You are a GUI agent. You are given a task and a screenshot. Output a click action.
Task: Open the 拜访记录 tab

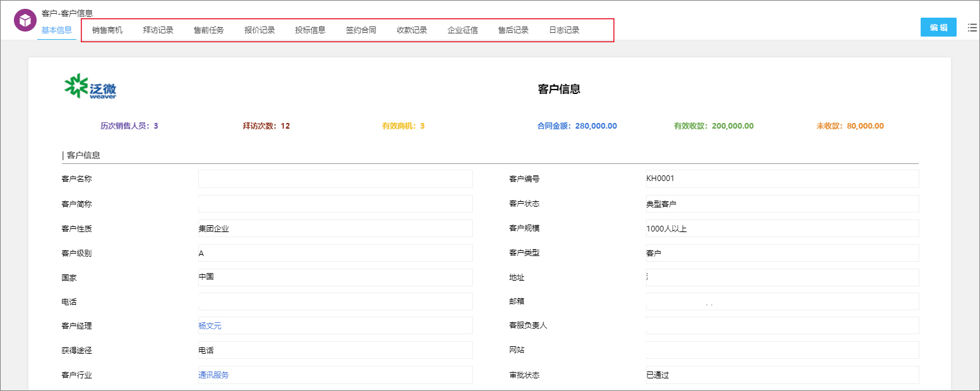158,30
